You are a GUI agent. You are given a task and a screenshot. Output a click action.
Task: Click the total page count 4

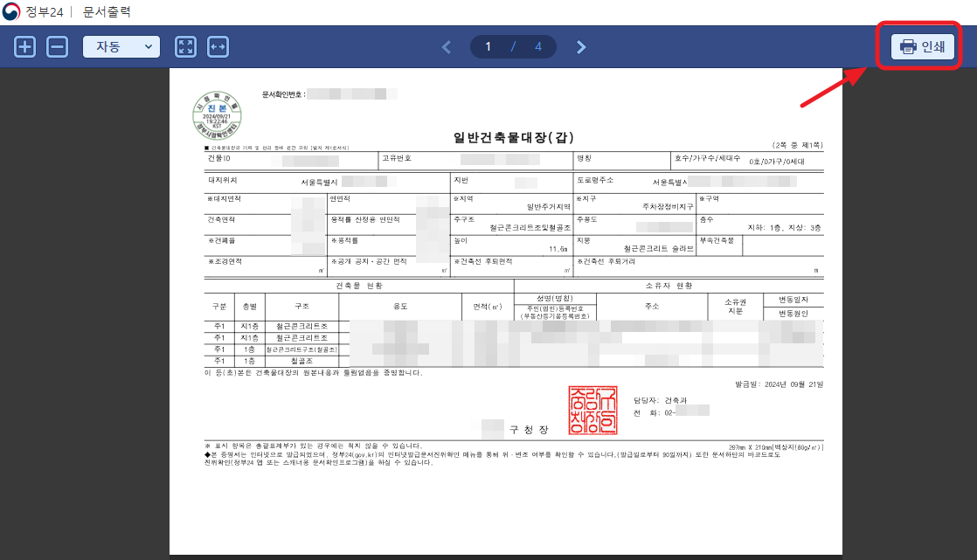point(538,46)
